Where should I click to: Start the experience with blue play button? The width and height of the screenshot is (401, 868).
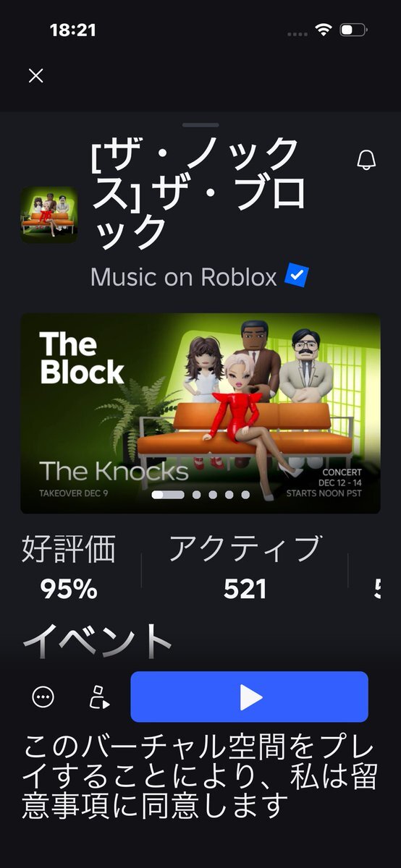pos(249,697)
